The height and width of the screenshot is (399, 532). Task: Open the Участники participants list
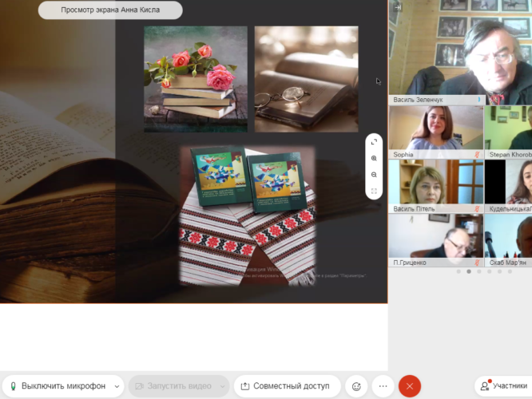(503, 386)
